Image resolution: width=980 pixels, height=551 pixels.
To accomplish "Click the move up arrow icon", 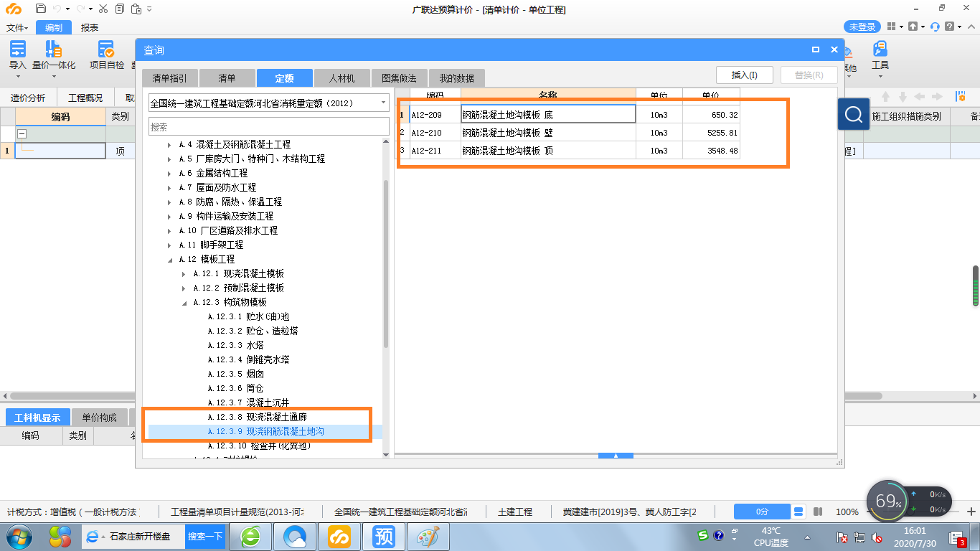I will point(886,97).
